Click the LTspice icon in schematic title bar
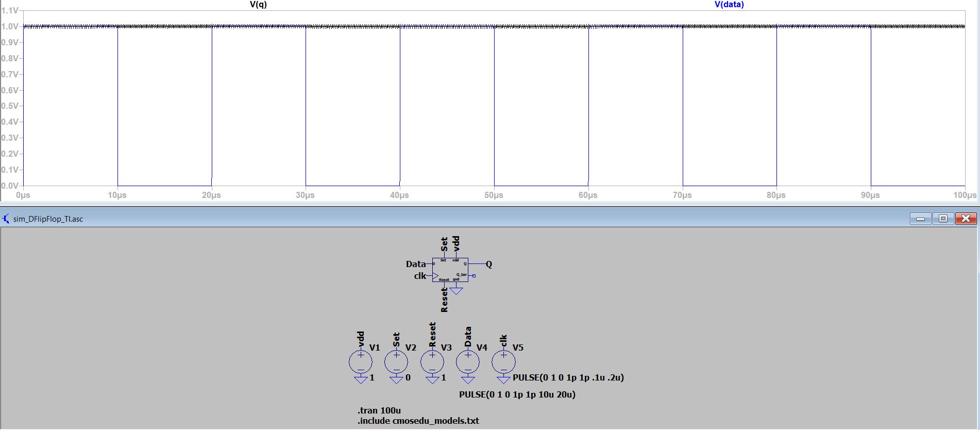Screen dimensions: 980x430 click(x=6, y=219)
